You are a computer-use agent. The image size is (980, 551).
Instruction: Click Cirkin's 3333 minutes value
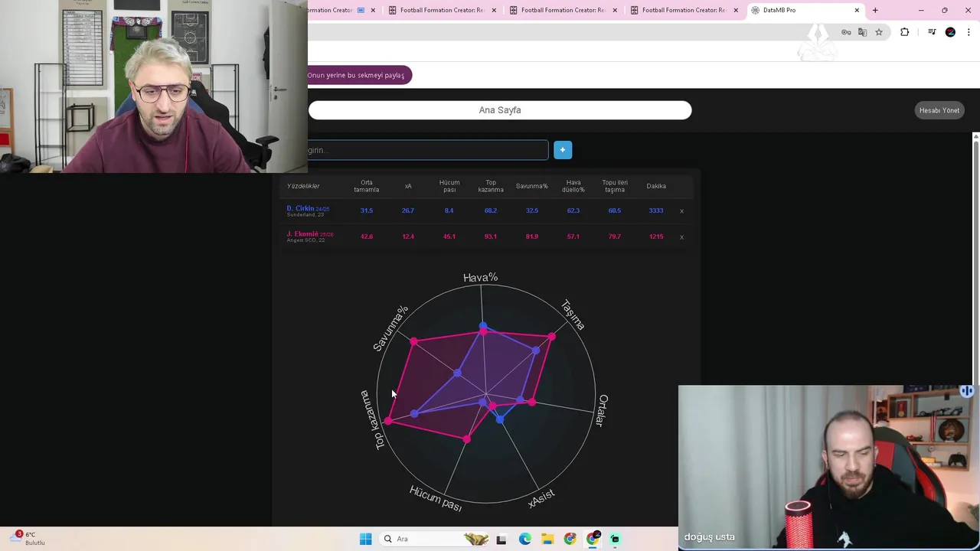[656, 210]
